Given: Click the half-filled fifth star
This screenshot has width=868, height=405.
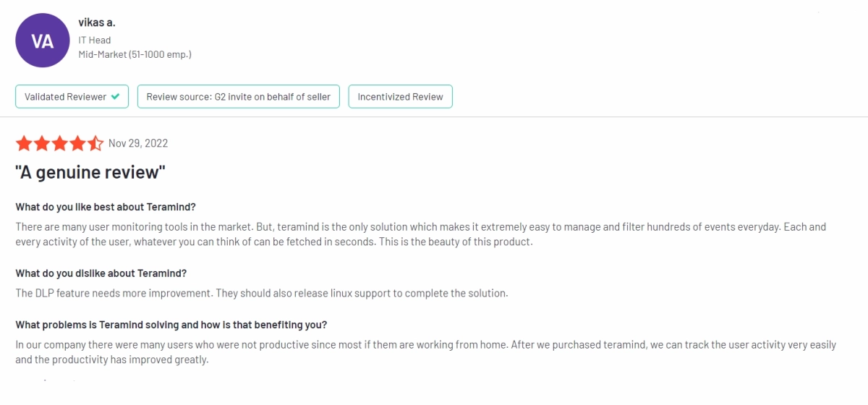Looking at the screenshot, I should 95,143.
